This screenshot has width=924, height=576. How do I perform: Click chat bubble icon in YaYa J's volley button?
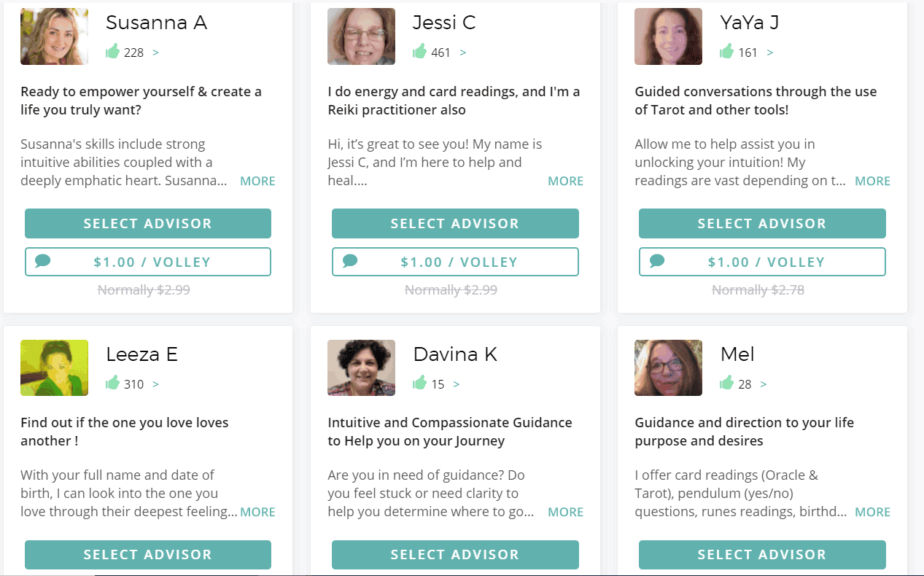click(657, 260)
